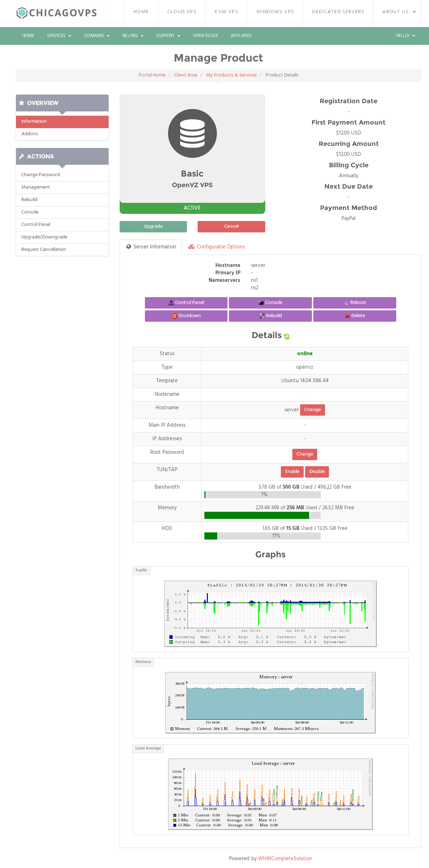Viewport: 429px width, 868px height.
Task: Select Addons in the Overview sidebar
Action: click(30, 134)
